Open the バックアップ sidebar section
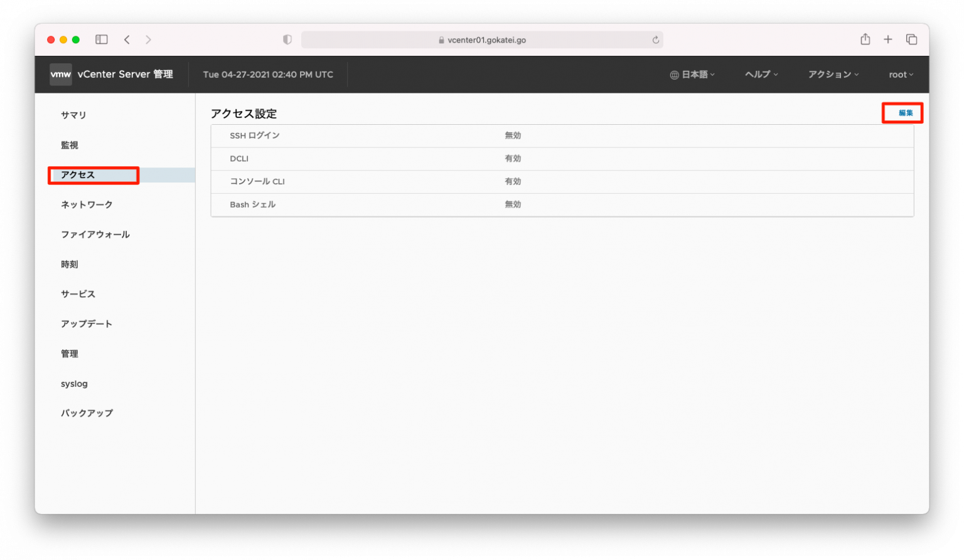The height and width of the screenshot is (560, 964). (87, 413)
